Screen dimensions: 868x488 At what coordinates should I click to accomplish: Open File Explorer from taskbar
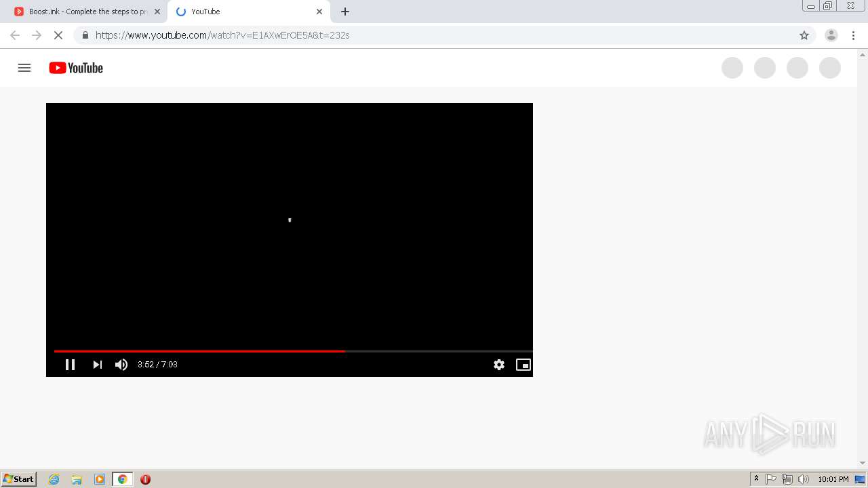click(x=77, y=479)
